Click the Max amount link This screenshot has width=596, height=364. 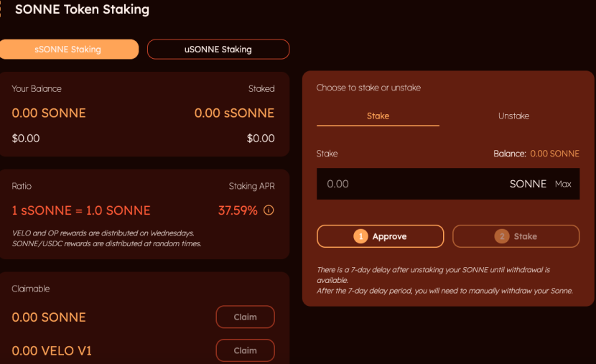pyautogui.click(x=563, y=184)
